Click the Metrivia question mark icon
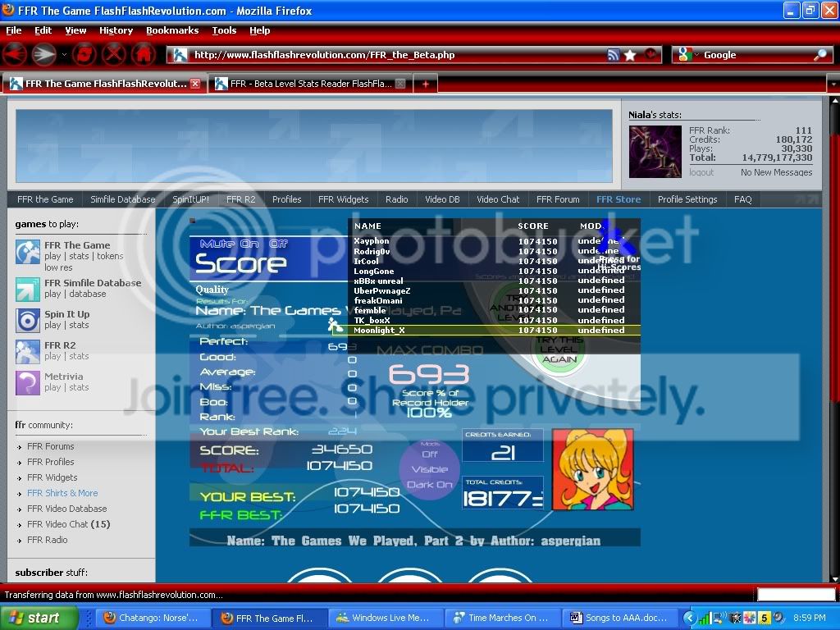The image size is (840, 630). click(x=28, y=382)
